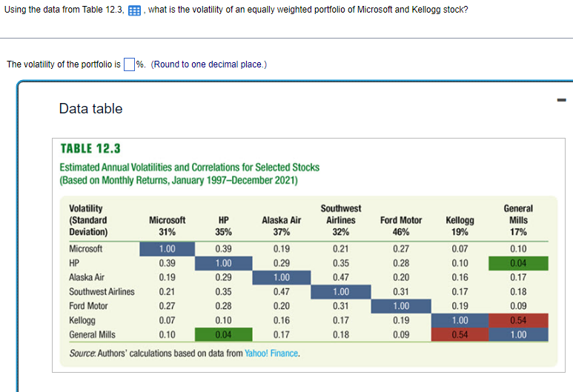Click 0.39 in Microsoft row under HP
This screenshot has width=573, height=392.
click(223, 249)
